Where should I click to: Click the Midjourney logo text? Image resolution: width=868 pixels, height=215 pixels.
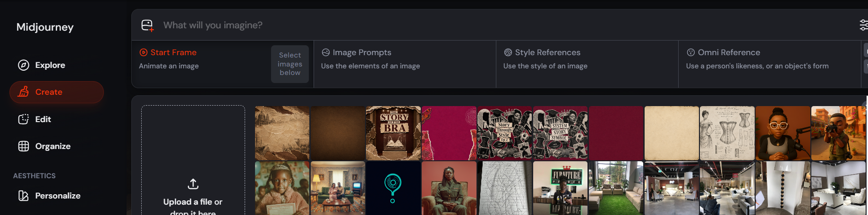(45, 27)
